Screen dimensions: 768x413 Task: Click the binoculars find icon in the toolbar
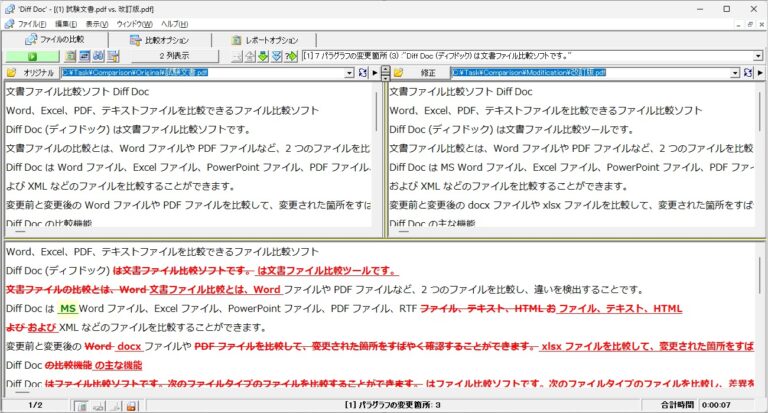click(98, 56)
